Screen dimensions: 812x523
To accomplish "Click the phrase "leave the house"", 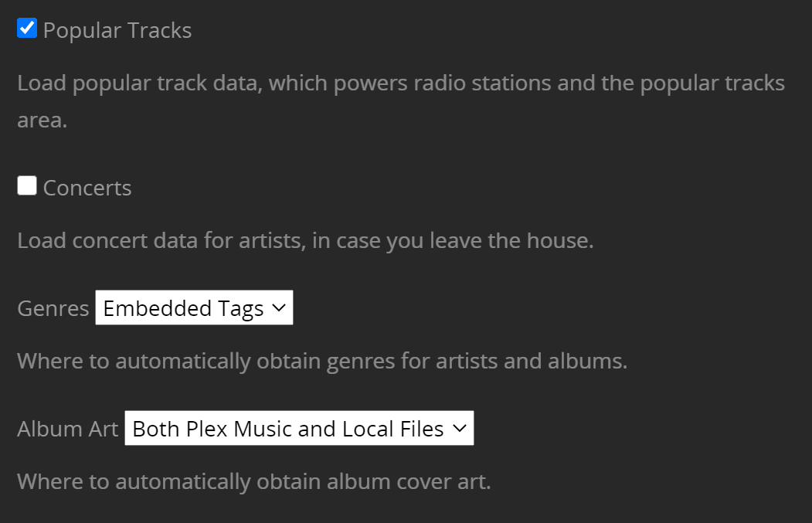I will pos(511,241).
